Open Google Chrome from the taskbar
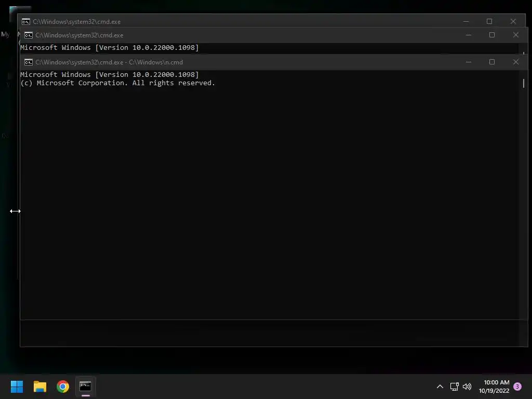Viewport: 532px width, 399px height. pyautogui.click(x=63, y=387)
